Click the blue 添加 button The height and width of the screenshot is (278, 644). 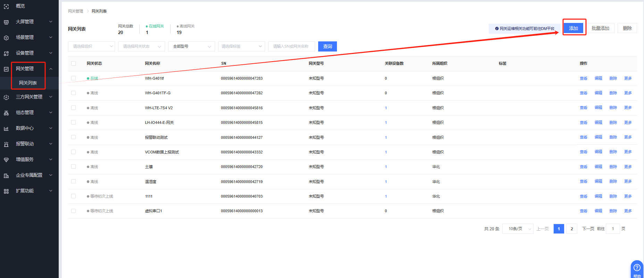(x=573, y=28)
